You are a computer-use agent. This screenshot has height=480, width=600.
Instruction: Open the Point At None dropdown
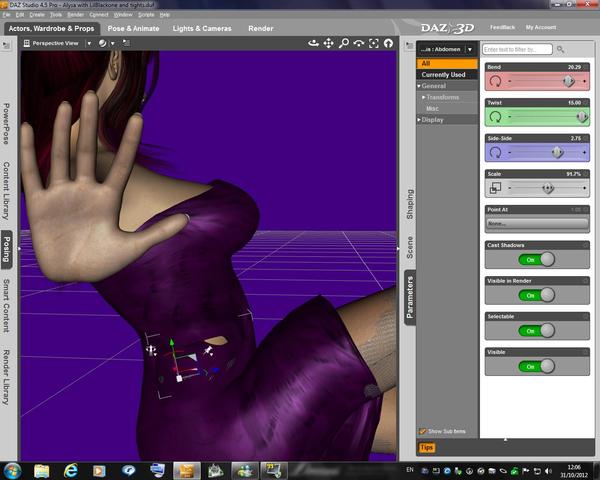[x=537, y=223]
